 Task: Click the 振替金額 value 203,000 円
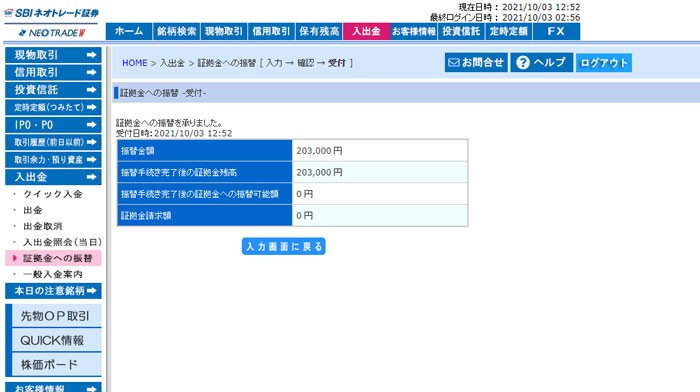(x=319, y=151)
